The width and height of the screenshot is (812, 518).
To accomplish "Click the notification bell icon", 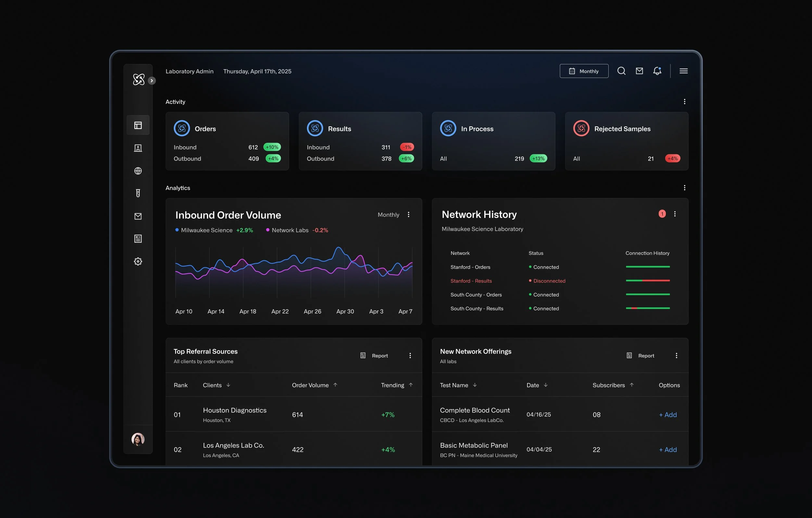I will (x=657, y=71).
